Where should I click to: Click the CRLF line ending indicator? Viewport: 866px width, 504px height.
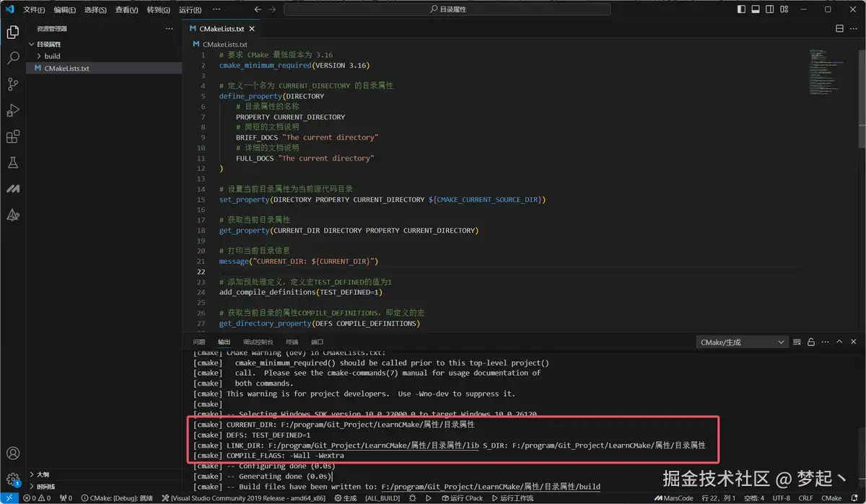(805, 498)
